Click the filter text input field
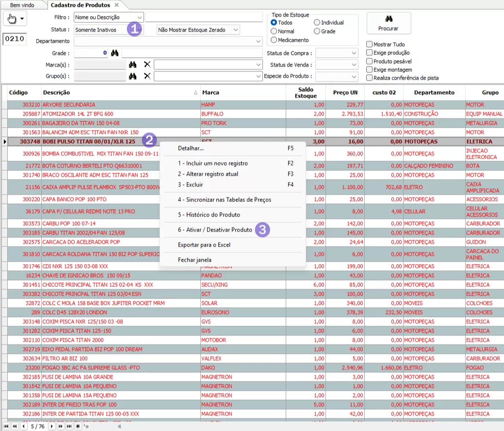Screen dimensions: 504x431 pyautogui.click(x=203, y=17)
